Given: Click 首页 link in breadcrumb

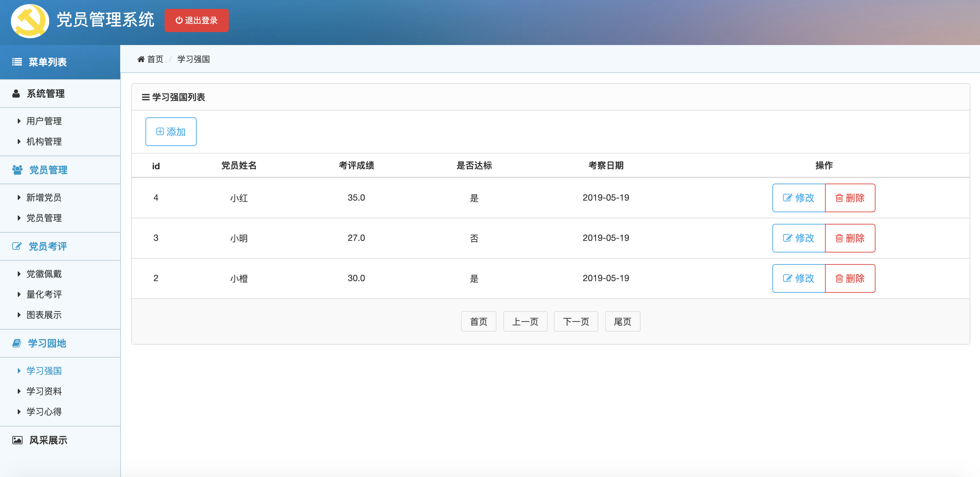Looking at the screenshot, I should (x=155, y=59).
